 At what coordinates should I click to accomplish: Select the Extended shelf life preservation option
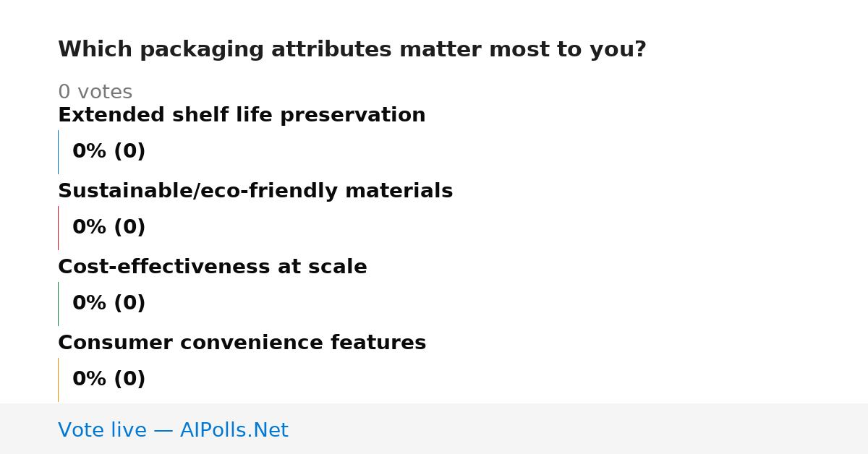click(242, 116)
